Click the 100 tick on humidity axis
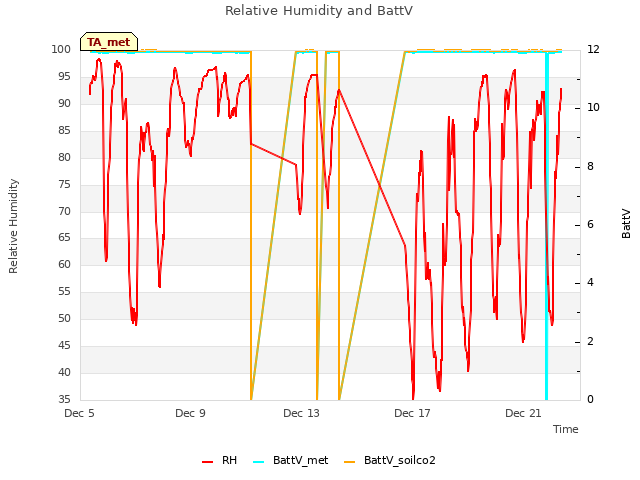This screenshot has height=480, width=640. [x=61, y=49]
